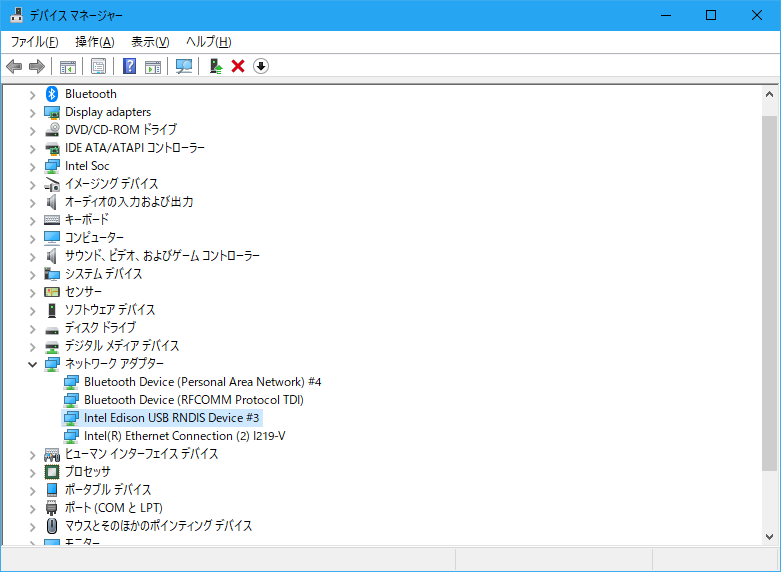Image resolution: width=781 pixels, height=572 pixels.
Task: Click Scan for hardware changes monitor icon
Action: pyautogui.click(x=184, y=66)
